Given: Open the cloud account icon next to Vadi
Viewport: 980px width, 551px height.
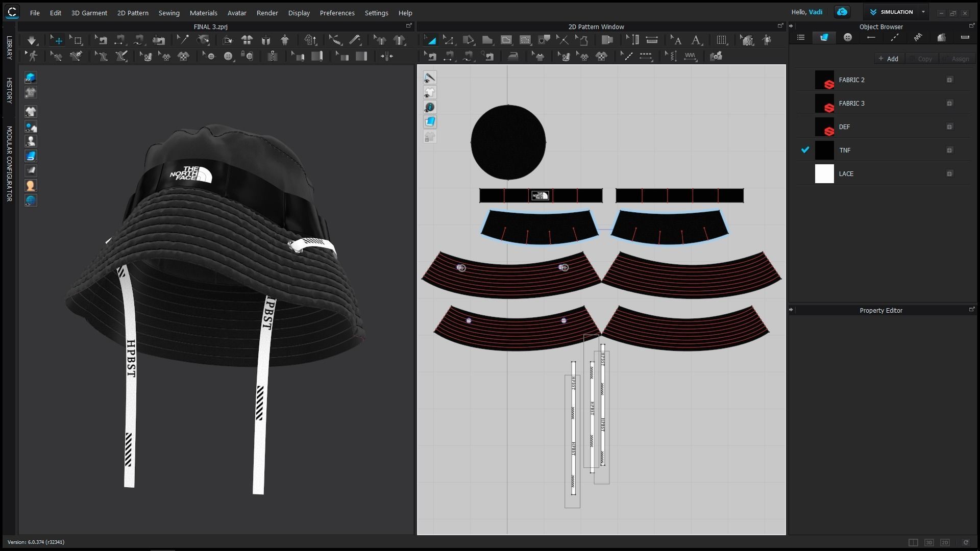Looking at the screenshot, I should point(842,12).
